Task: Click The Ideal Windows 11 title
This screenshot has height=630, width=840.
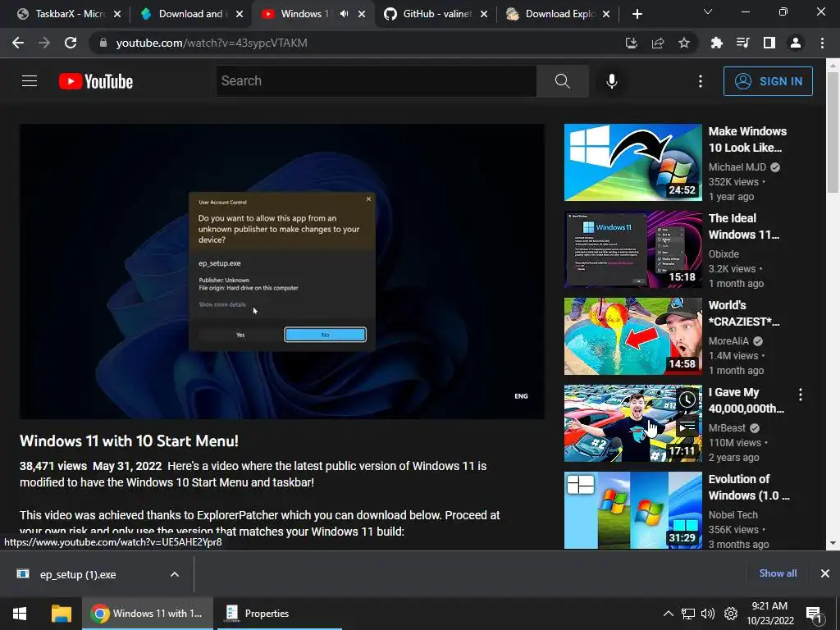Action: pyautogui.click(x=743, y=226)
